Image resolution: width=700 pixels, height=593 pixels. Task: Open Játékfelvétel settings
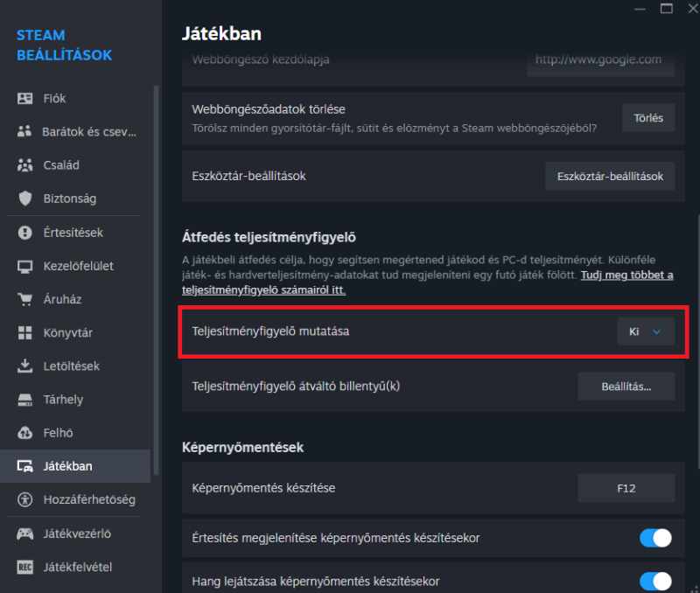[x=75, y=567]
